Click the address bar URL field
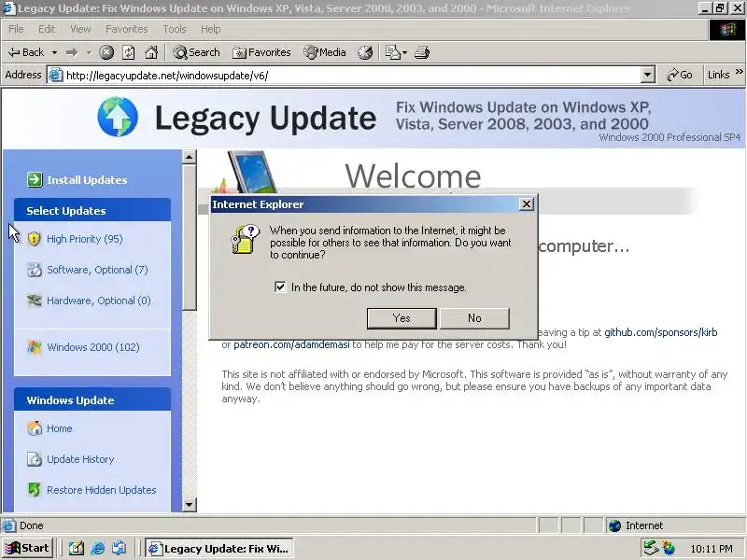This screenshot has height=560, width=747. pyautogui.click(x=353, y=76)
